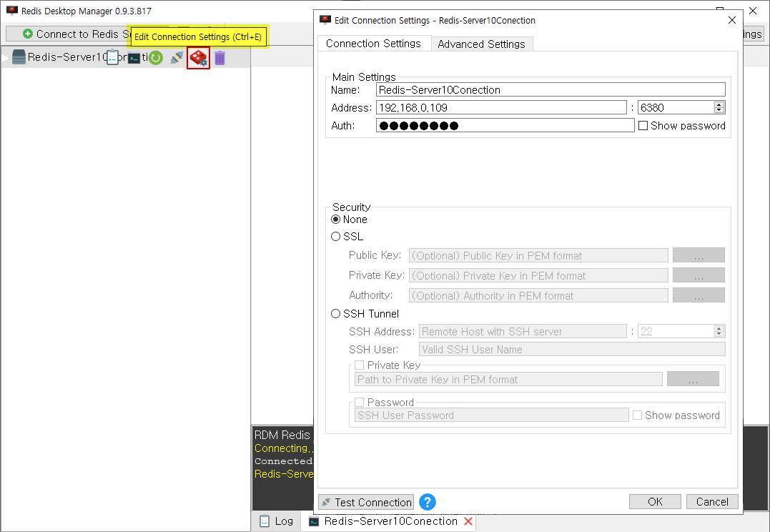
Task: Delete connection with purple trash icon
Action: coord(219,58)
